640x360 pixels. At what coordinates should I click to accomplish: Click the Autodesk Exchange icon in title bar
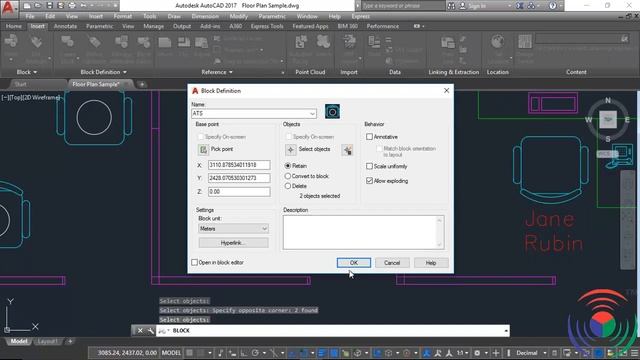(520, 6)
